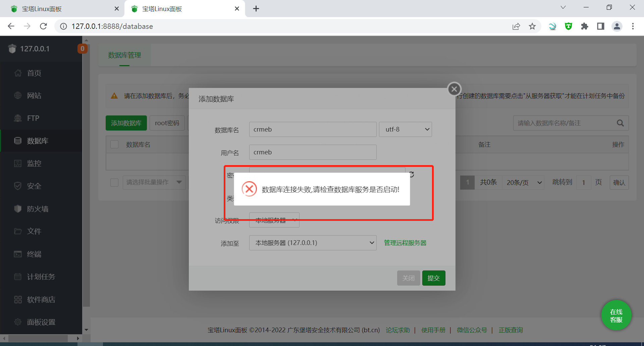Image resolution: width=644 pixels, height=346 pixels.
Task: Click the notification badge showing 0
Action: (83, 49)
